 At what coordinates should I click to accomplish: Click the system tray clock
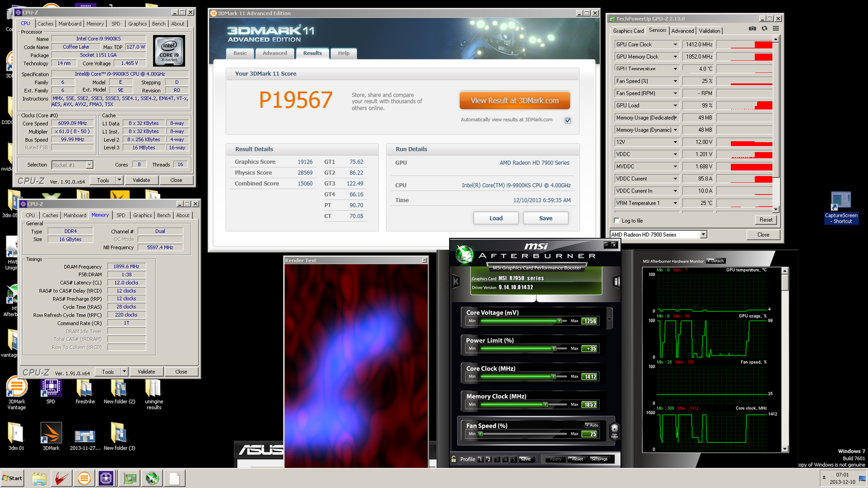pyautogui.click(x=842, y=478)
